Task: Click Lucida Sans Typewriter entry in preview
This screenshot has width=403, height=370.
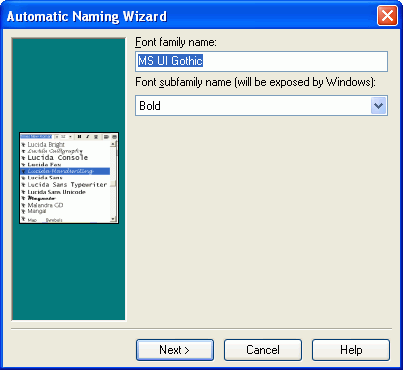Action: pyautogui.click(x=67, y=185)
